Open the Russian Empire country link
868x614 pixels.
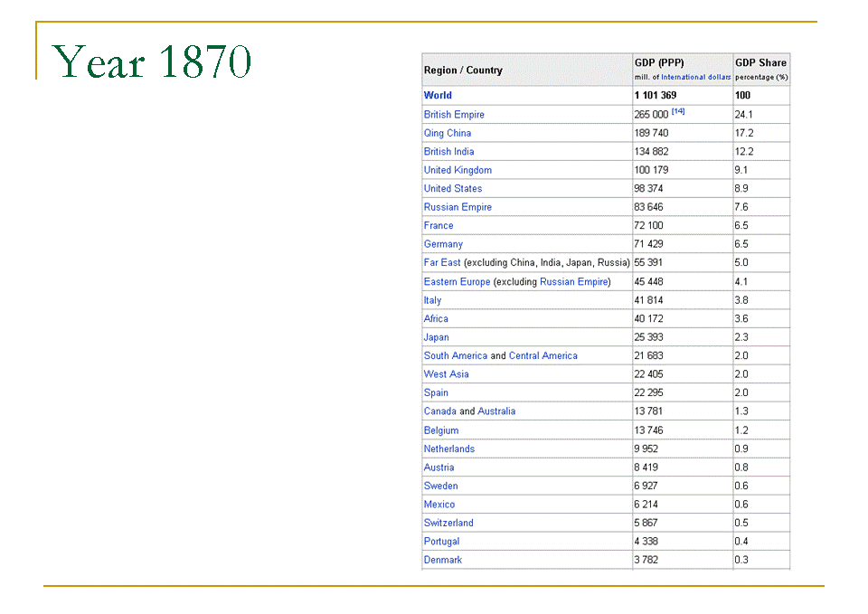pyautogui.click(x=458, y=207)
